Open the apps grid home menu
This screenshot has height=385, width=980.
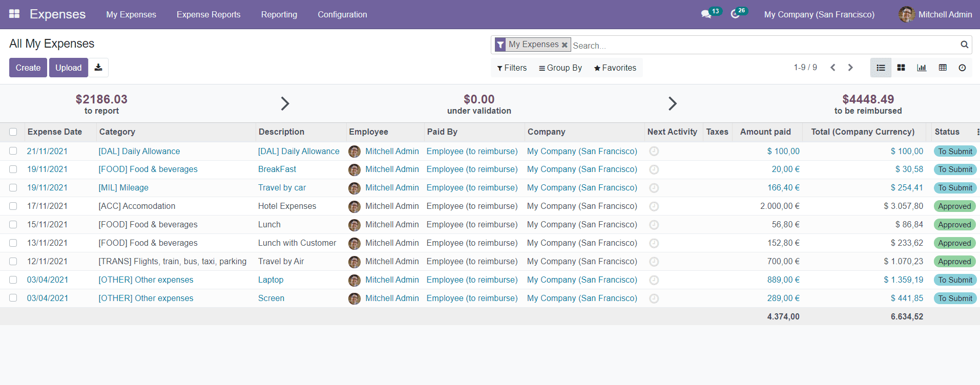[14, 14]
